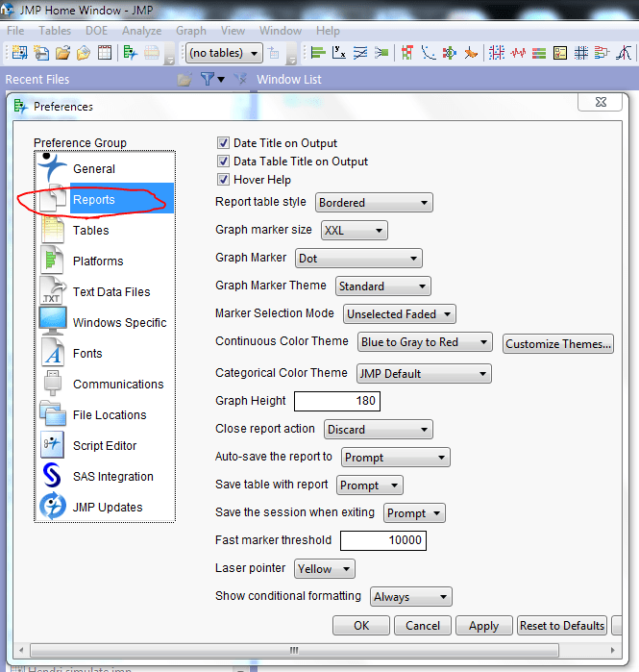Open Auto-save the report to dropdown

click(x=395, y=458)
